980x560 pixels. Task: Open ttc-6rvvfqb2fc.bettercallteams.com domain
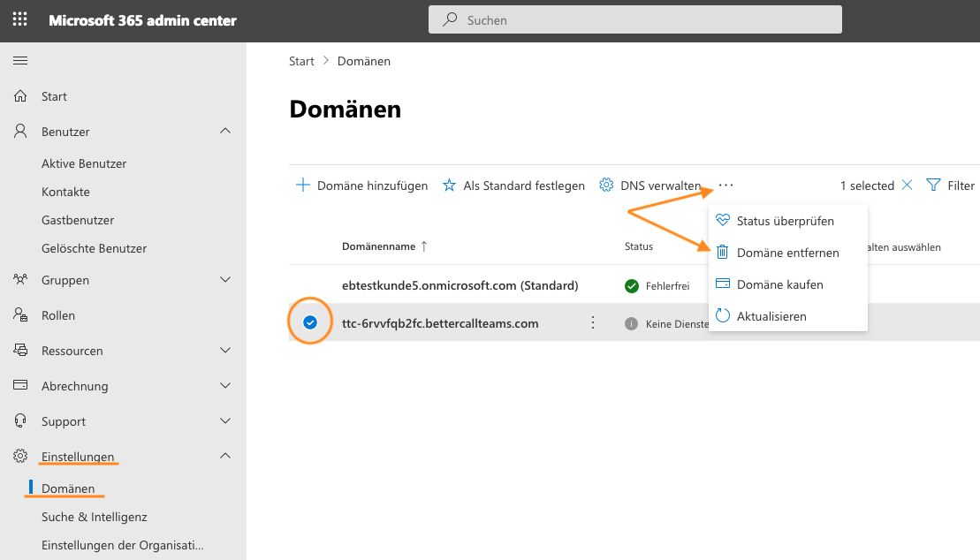[440, 323]
